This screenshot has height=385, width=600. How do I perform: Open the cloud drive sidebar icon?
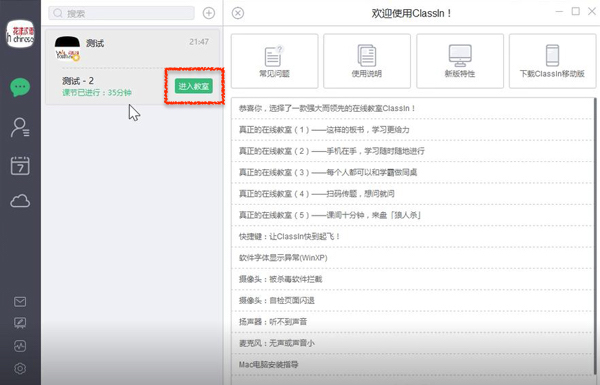(x=20, y=201)
